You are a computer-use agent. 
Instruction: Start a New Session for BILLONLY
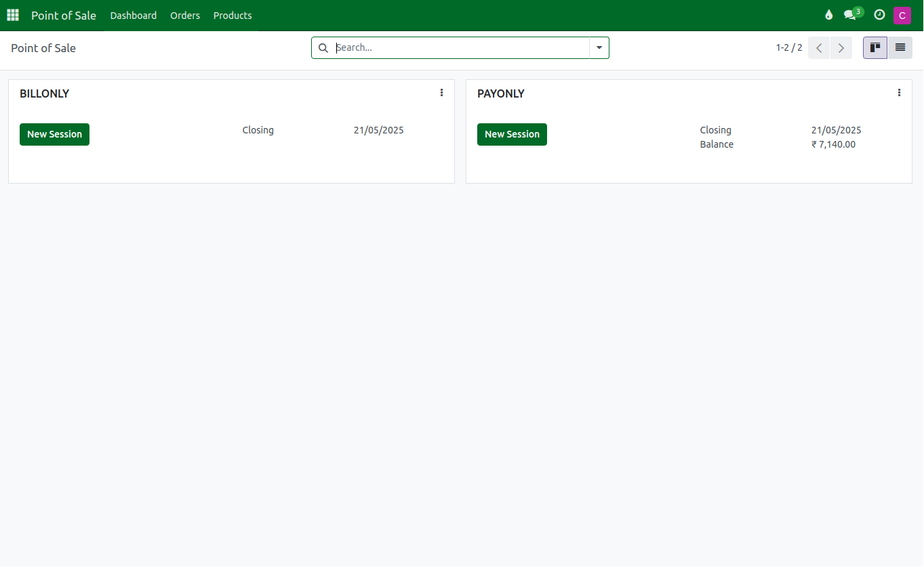coord(54,134)
